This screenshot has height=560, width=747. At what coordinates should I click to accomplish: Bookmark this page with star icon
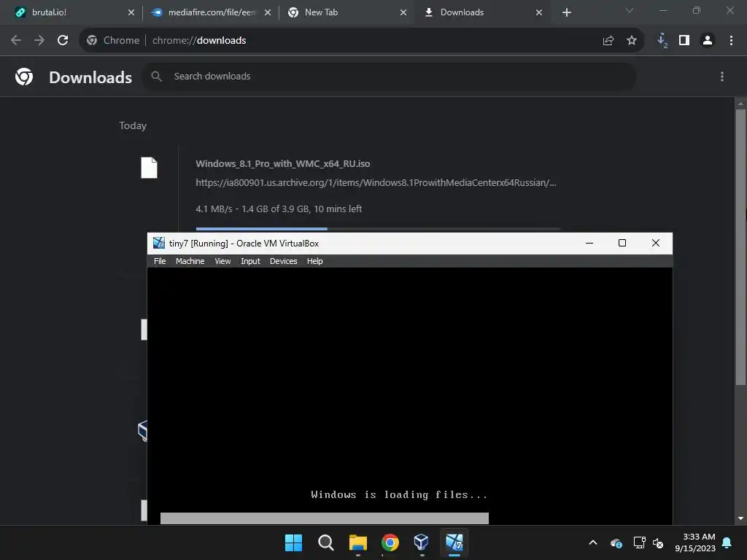(631, 41)
